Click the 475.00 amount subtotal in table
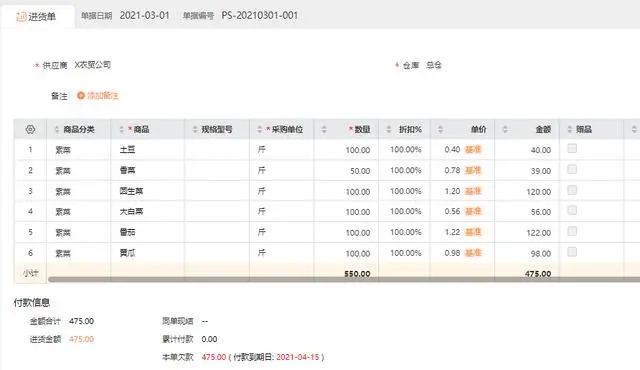640x370 pixels. pos(538,274)
